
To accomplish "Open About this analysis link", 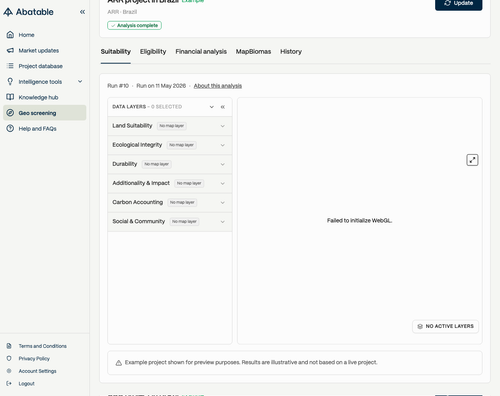I will [x=218, y=86].
